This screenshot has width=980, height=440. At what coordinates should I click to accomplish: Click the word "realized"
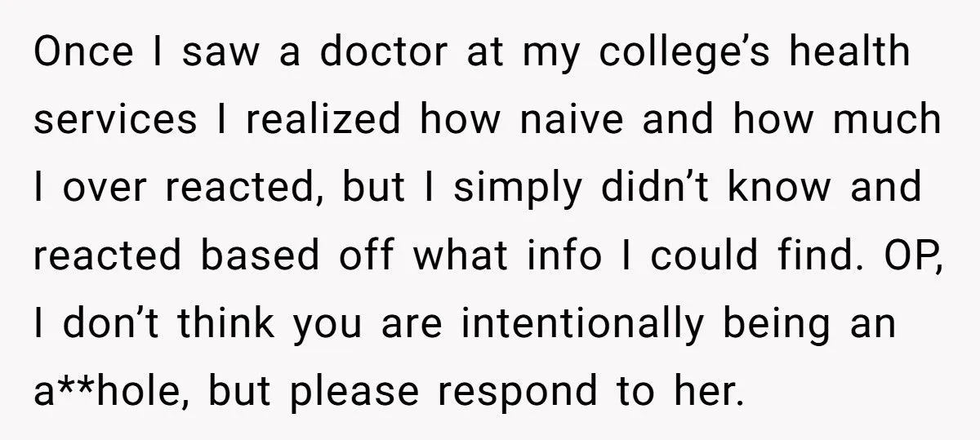323,121
